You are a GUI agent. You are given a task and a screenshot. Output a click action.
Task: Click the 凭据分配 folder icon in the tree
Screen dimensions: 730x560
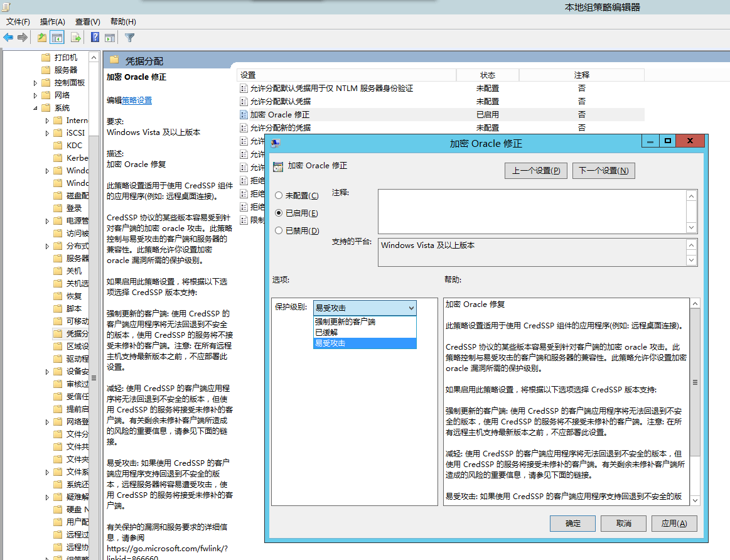pyautogui.click(x=58, y=334)
